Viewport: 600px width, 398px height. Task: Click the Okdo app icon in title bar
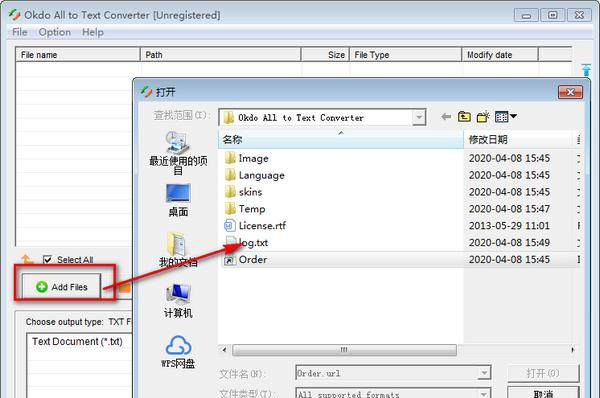(x=15, y=15)
